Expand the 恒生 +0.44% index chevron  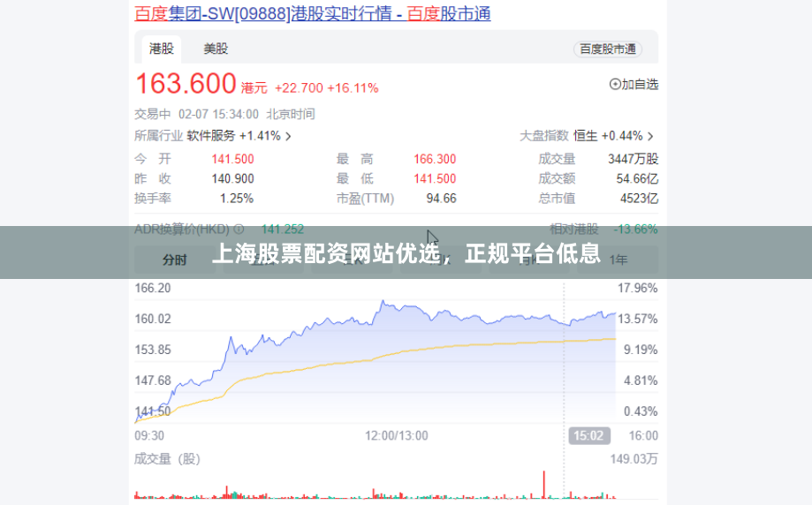pos(650,137)
